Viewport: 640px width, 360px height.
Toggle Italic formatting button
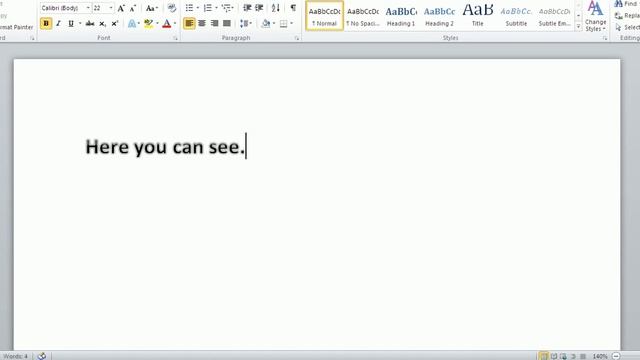pyautogui.click(x=58, y=24)
